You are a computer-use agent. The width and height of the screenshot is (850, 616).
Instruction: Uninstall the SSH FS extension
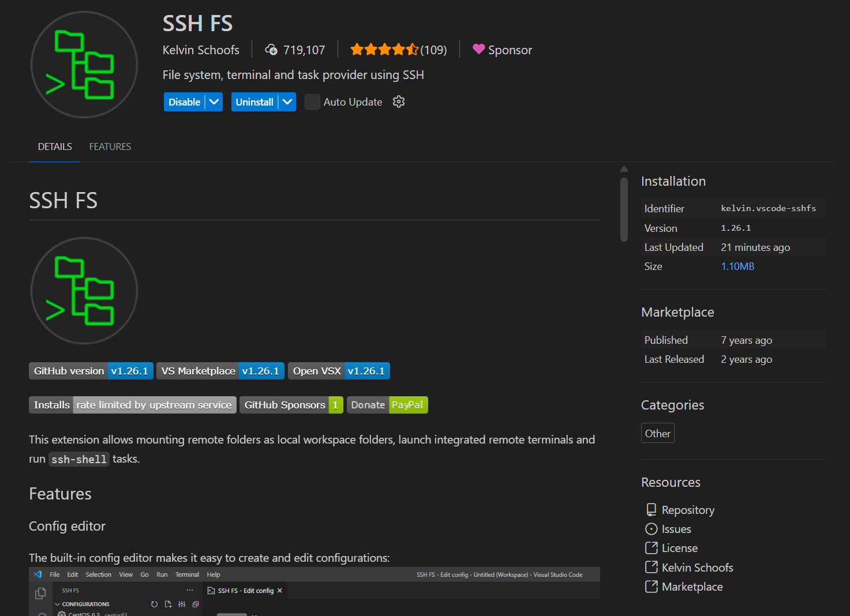[254, 102]
